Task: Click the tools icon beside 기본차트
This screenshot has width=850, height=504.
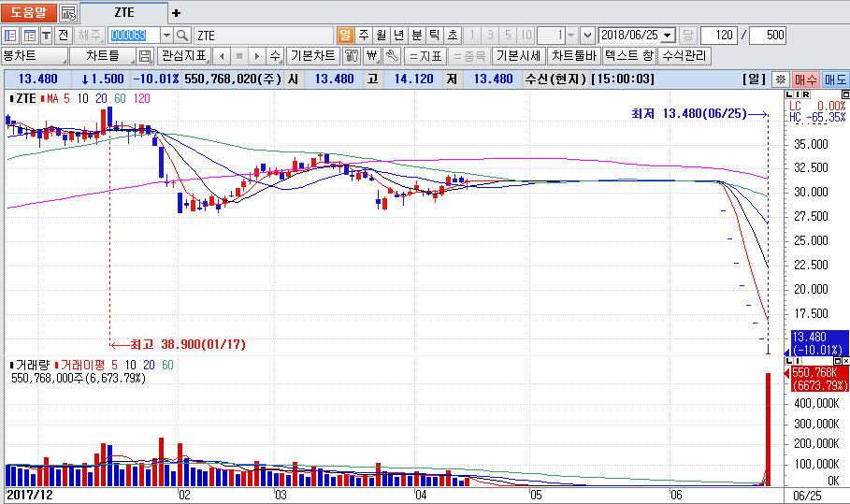Action: [x=352, y=56]
